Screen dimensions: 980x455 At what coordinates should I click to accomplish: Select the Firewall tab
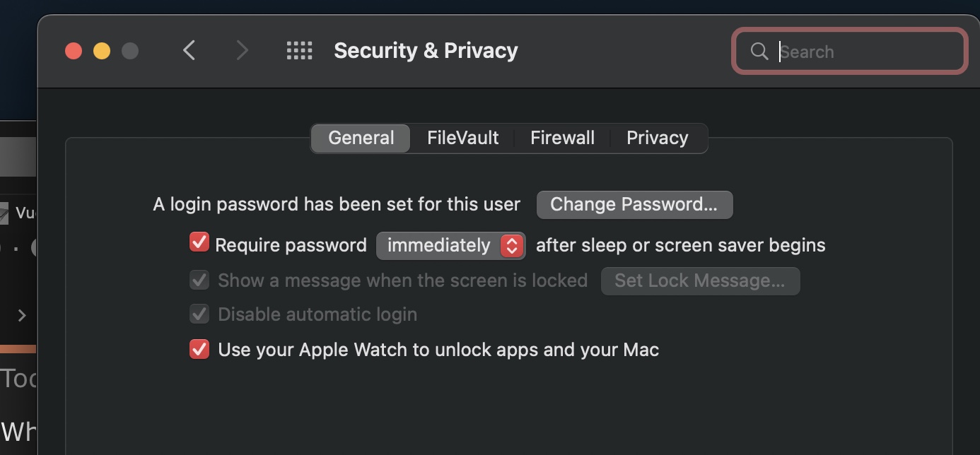[562, 138]
